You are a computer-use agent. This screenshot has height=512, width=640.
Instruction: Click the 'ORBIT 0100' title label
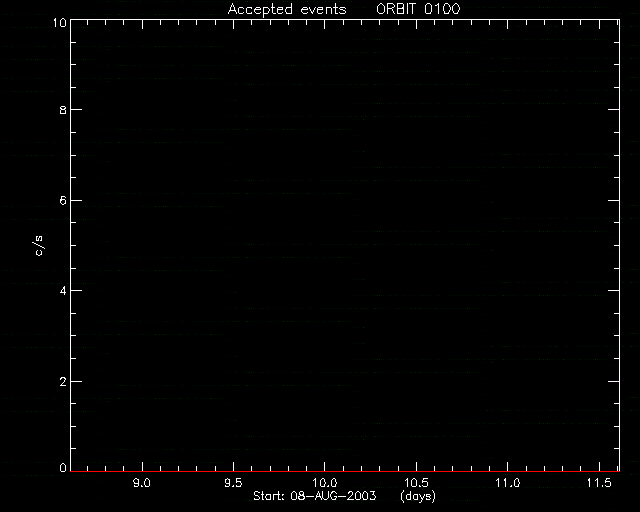(418, 9)
